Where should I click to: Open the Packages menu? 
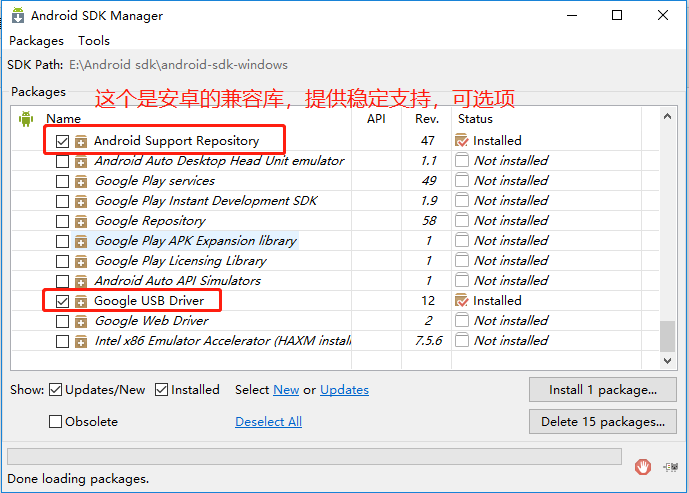click(x=36, y=41)
